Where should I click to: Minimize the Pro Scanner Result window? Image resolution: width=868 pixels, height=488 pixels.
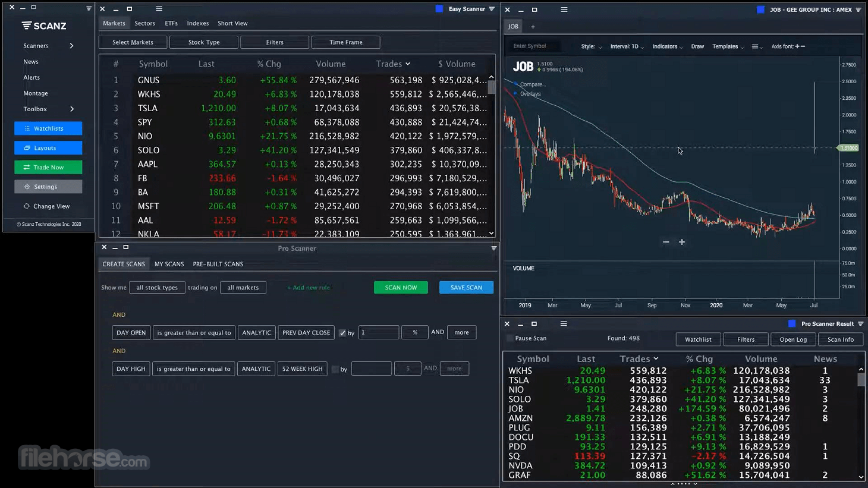click(x=520, y=324)
